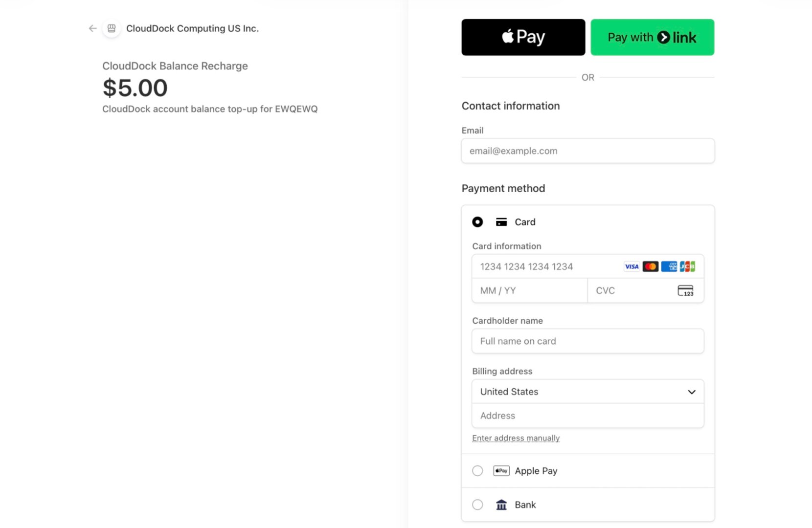Click the CVC card hint icon
Image resolution: width=812 pixels, height=528 pixels.
coord(685,291)
